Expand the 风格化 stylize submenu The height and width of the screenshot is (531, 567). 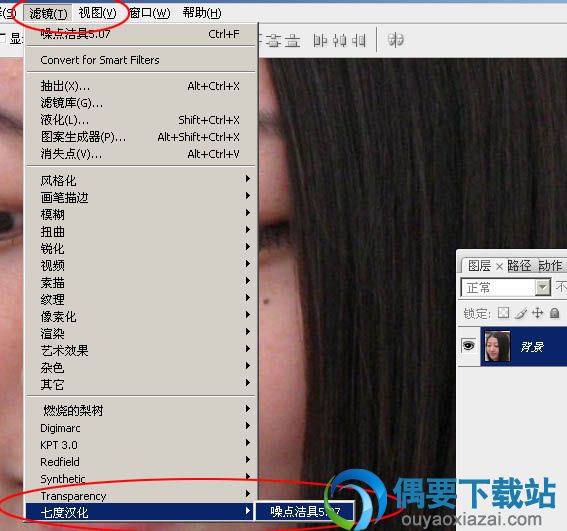[141, 180]
